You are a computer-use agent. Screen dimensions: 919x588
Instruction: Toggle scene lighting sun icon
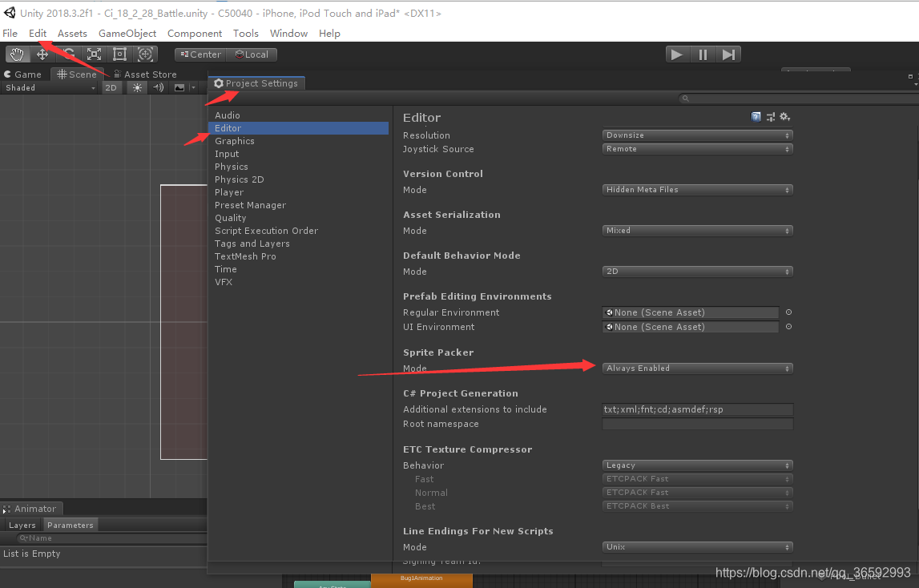click(137, 88)
